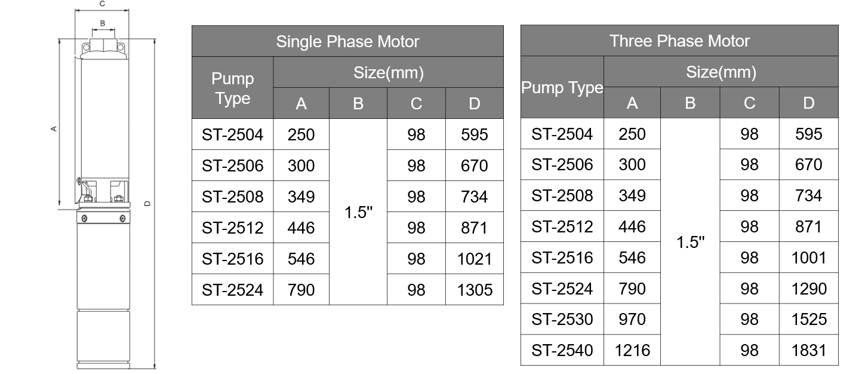Select ST-2524 row in Single Phase table
Screen dimensions: 868x374
pos(347,290)
